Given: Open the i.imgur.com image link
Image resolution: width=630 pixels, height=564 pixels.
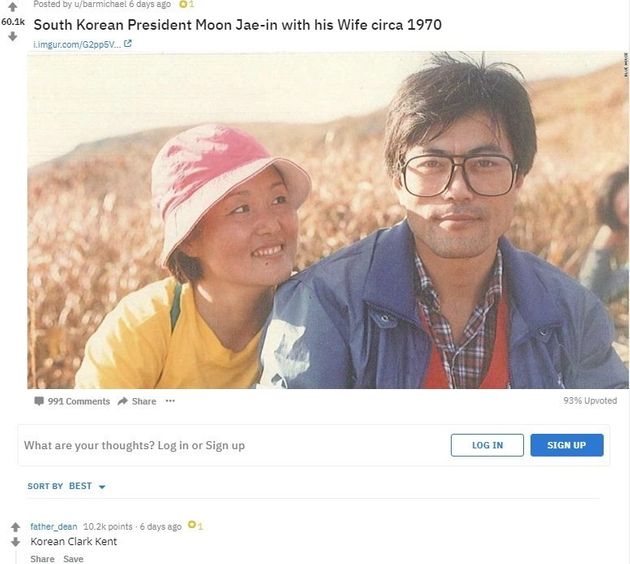Looking at the screenshot, I should point(76,44).
